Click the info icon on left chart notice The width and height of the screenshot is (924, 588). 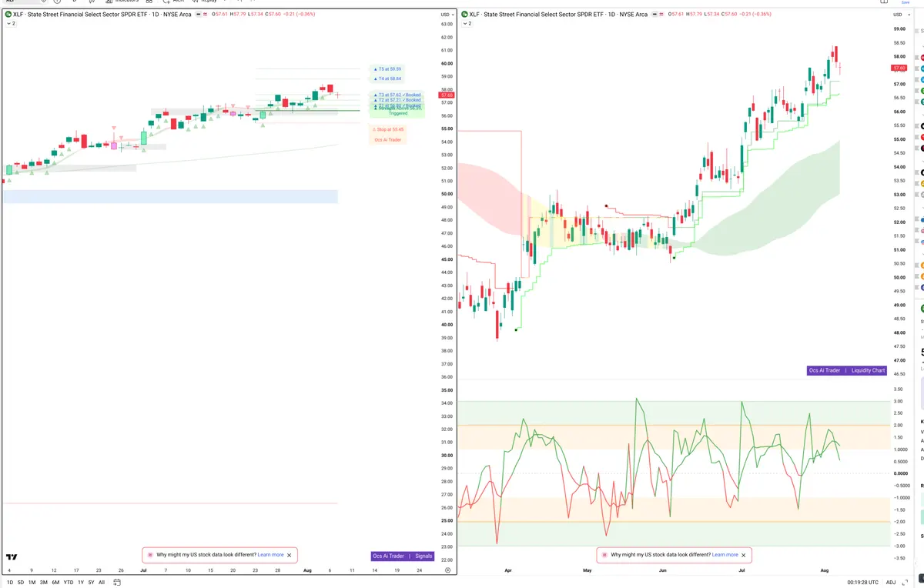[x=150, y=555]
